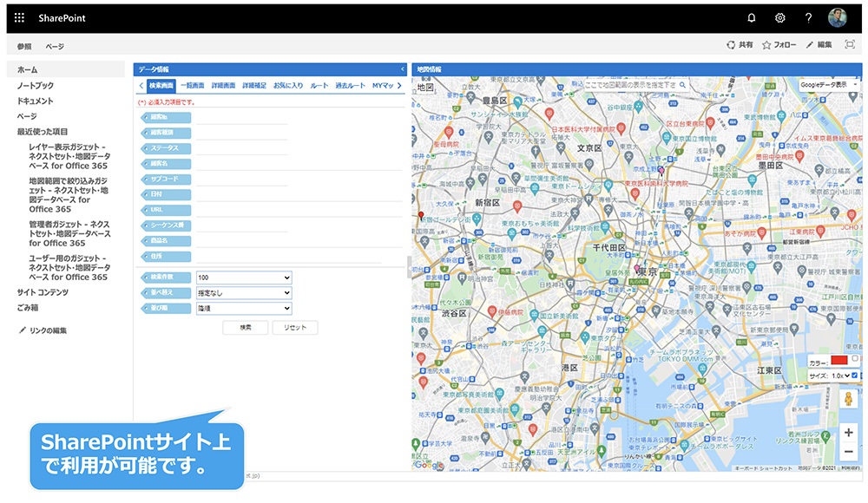Switch to the ルート tab
The image size is (868, 503).
pyautogui.click(x=319, y=85)
